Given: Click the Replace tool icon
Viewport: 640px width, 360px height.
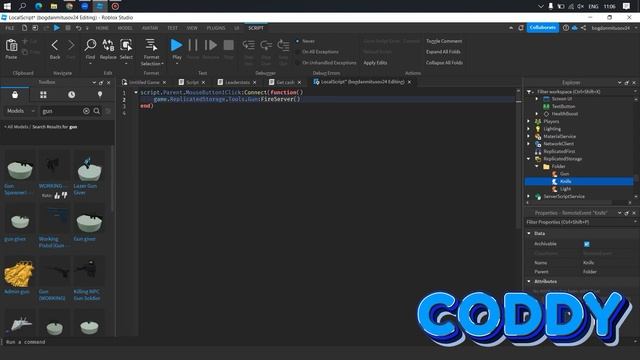Looking at the screenshot, I should point(108,45).
